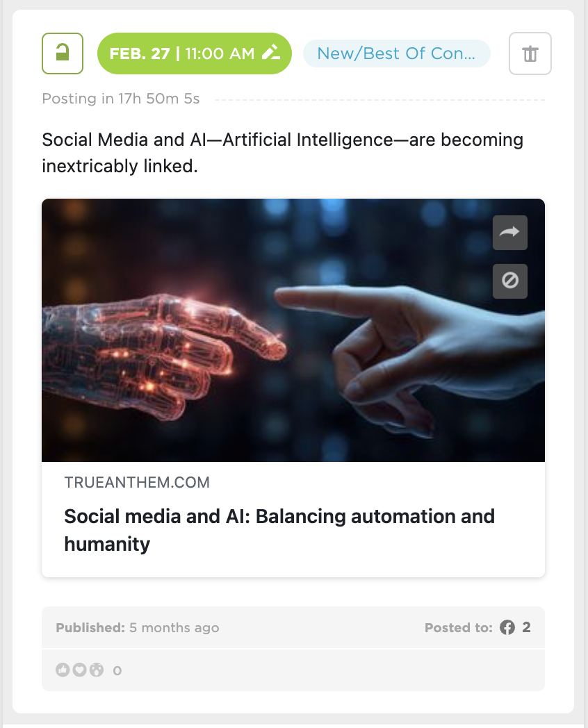Click the TRUEANTHEM.COM domain label
This screenshot has width=588, height=728.
click(x=137, y=483)
